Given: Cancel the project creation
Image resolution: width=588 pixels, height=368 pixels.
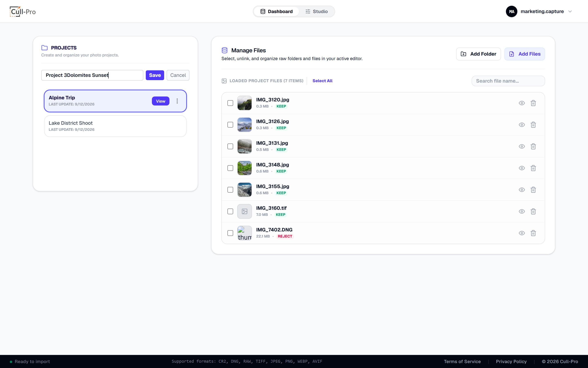Looking at the screenshot, I should (178, 75).
